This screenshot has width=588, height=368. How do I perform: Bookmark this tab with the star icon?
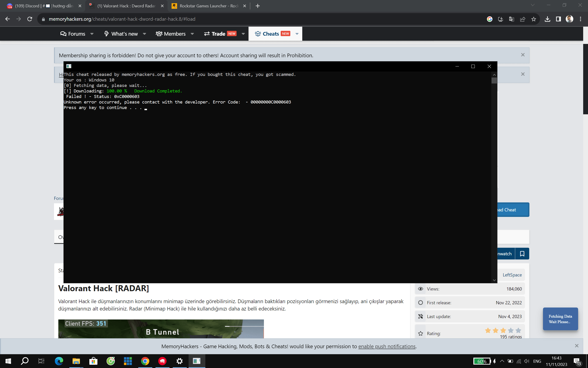click(534, 19)
